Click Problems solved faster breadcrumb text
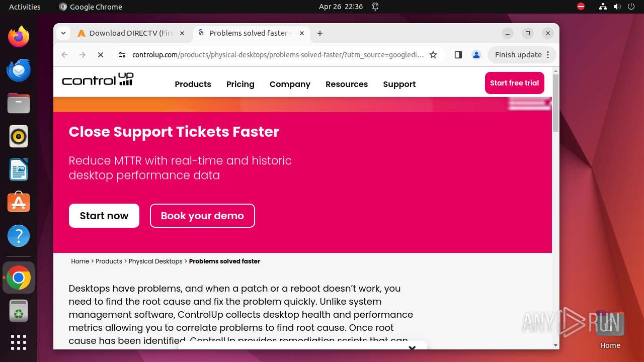Viewport: 644px width, 362px height. tap(224, 261)
